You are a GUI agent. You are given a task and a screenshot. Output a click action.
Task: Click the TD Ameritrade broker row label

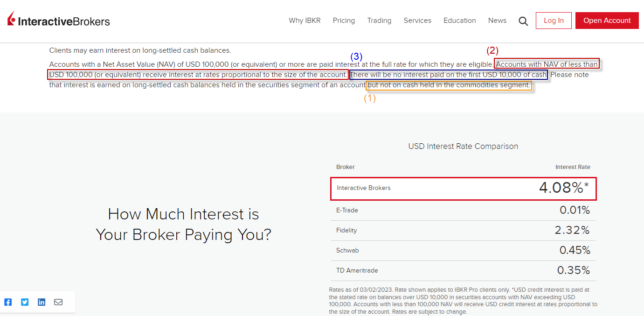[357, 271]
